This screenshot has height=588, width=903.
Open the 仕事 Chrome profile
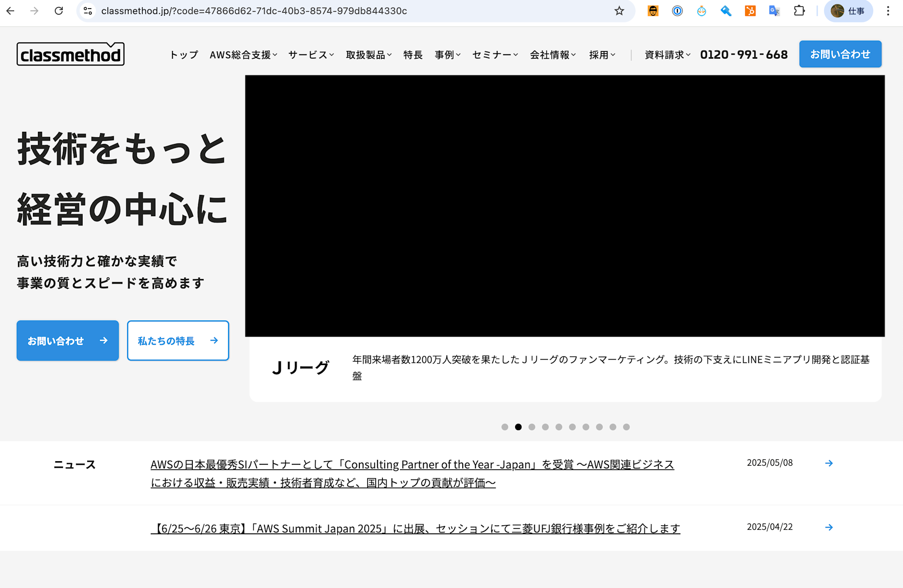[x=848, y=11]
